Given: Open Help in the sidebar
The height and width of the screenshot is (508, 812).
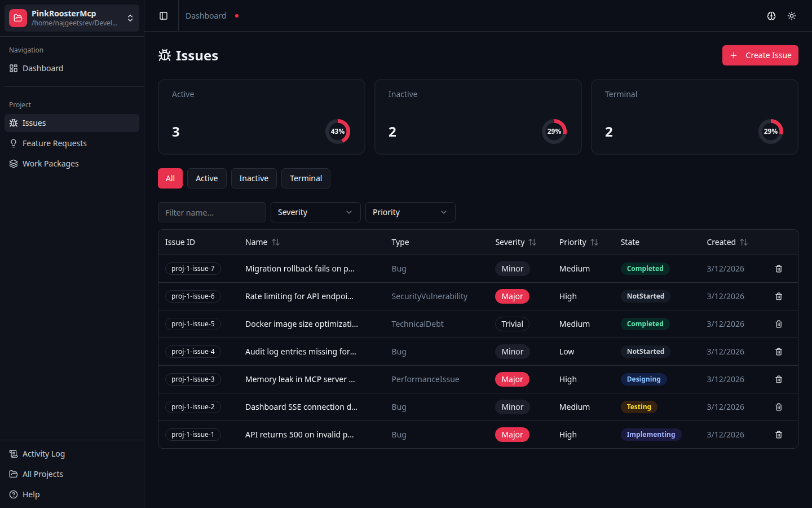Looking at the screenshot, I should click(72, 494).
